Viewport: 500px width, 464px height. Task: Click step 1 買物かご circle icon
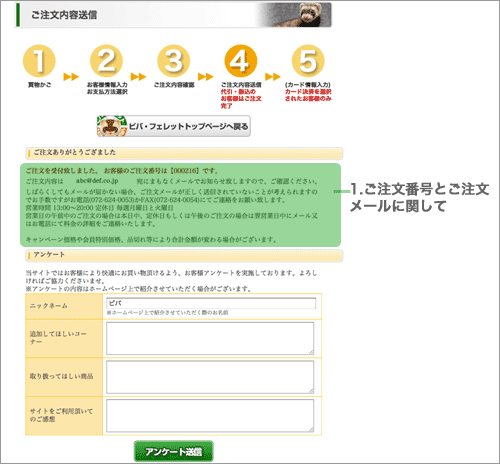tap(39, 61)
